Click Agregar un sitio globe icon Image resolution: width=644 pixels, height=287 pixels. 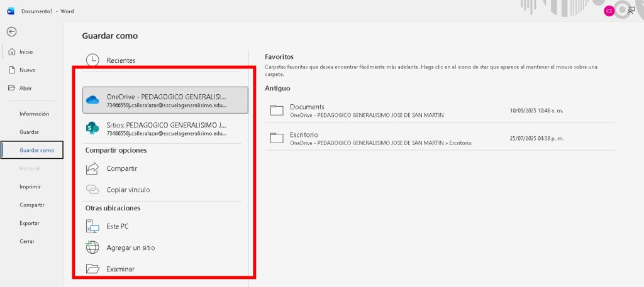coord(92,247)
